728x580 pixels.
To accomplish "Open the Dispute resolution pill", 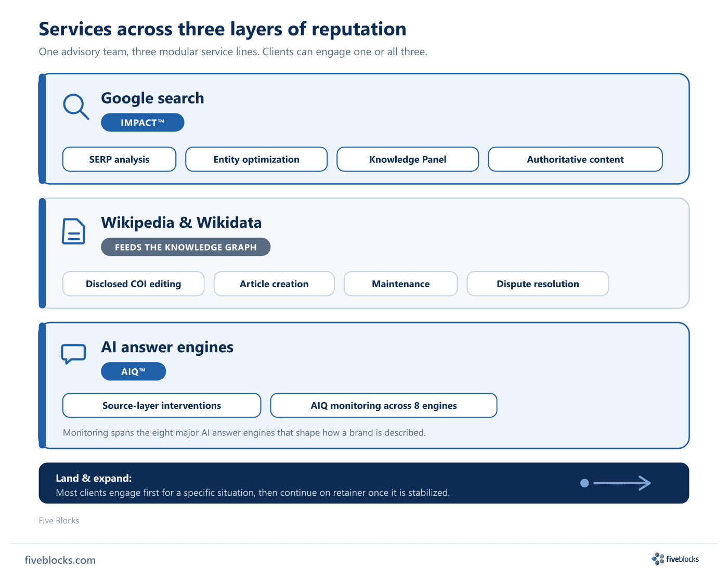I will pos(538,283).
